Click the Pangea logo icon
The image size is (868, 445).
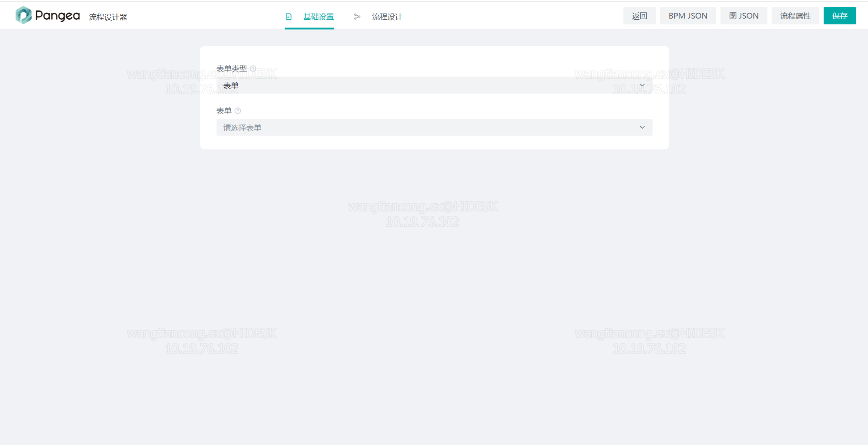(23, 15)
